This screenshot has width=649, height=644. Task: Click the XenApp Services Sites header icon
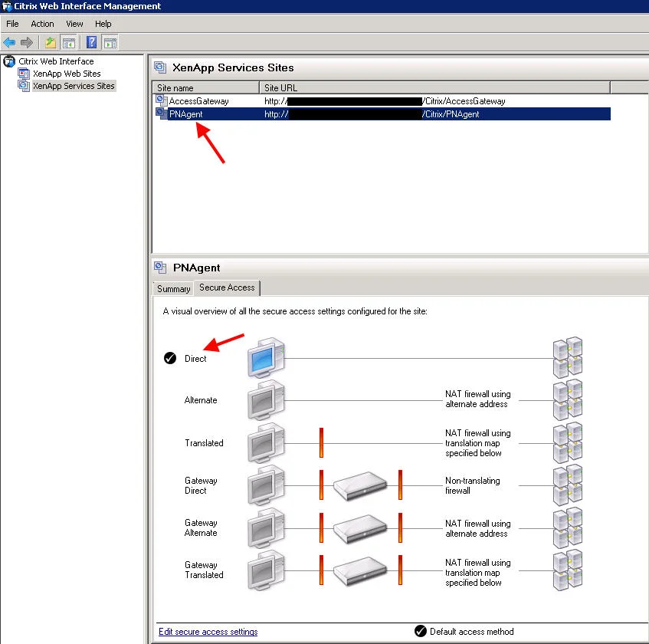tap(160, 67)
